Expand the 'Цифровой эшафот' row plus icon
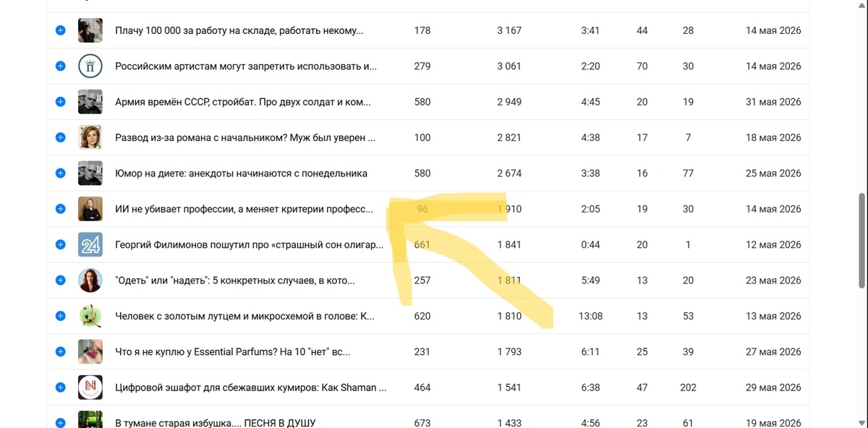 point(61,388)
